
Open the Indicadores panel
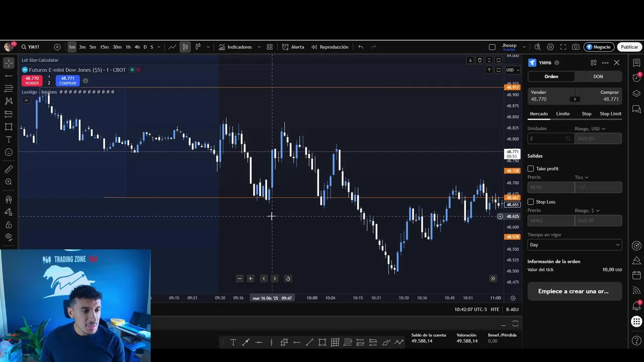coord(235,47)
